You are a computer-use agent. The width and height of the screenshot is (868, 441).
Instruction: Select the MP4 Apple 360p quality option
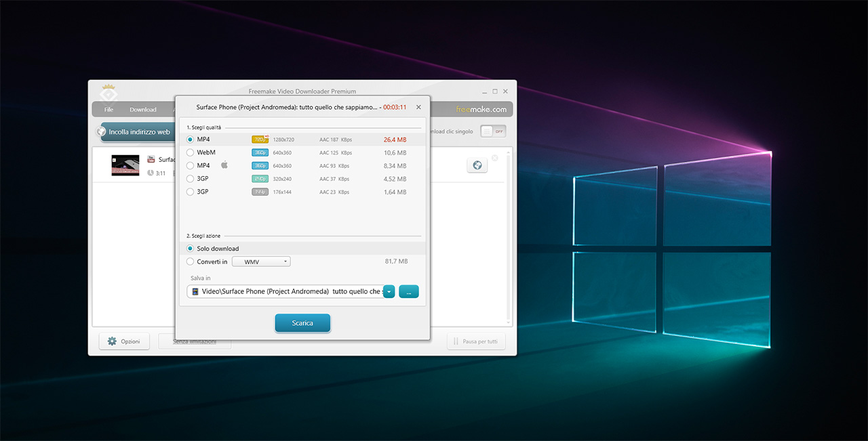[191, 165]
